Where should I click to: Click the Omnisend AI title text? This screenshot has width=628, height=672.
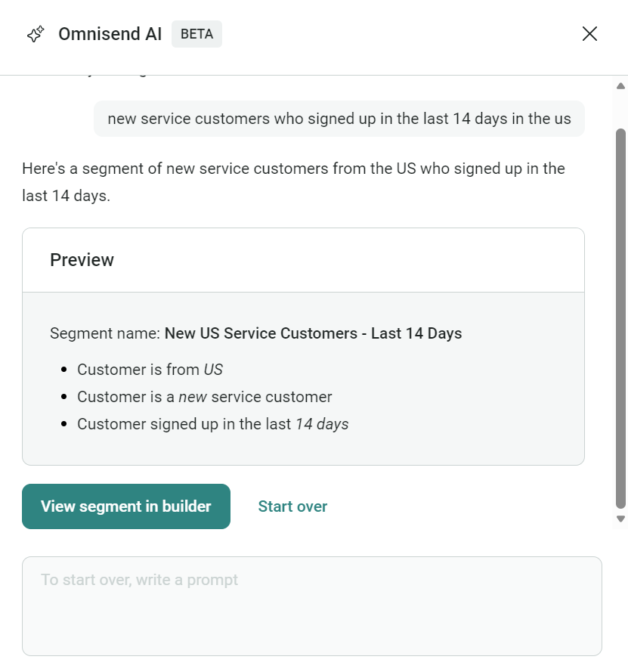click(110, 34)
